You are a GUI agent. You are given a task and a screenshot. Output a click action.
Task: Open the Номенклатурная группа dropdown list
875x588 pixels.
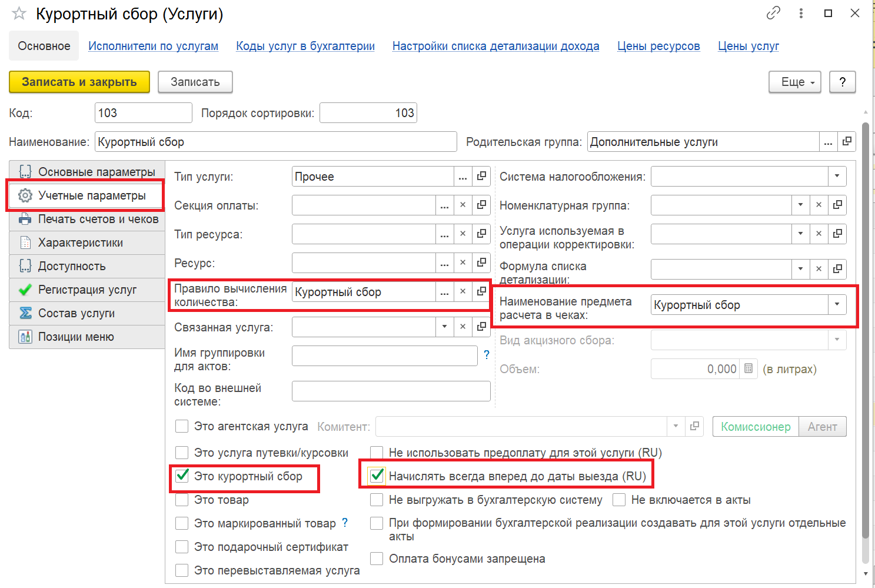coord(800,205)
